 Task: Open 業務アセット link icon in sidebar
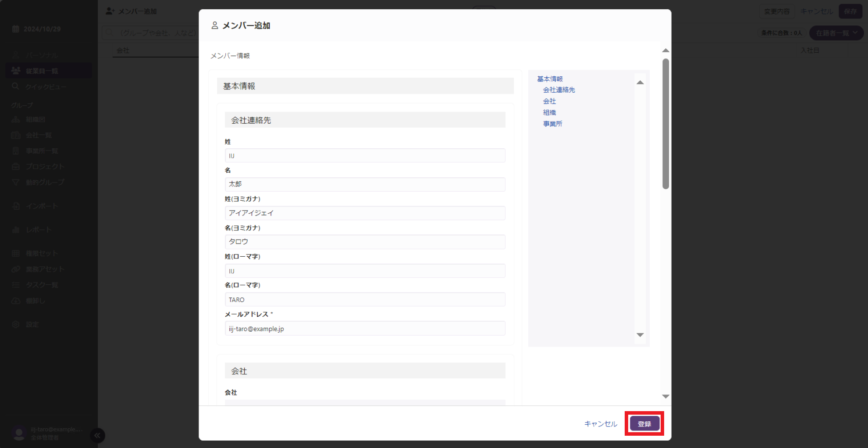click(16, 269)
